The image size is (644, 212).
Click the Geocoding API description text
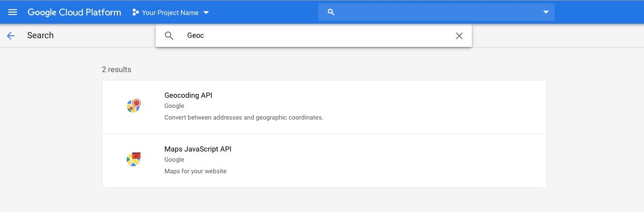click(x=243, y=118)
